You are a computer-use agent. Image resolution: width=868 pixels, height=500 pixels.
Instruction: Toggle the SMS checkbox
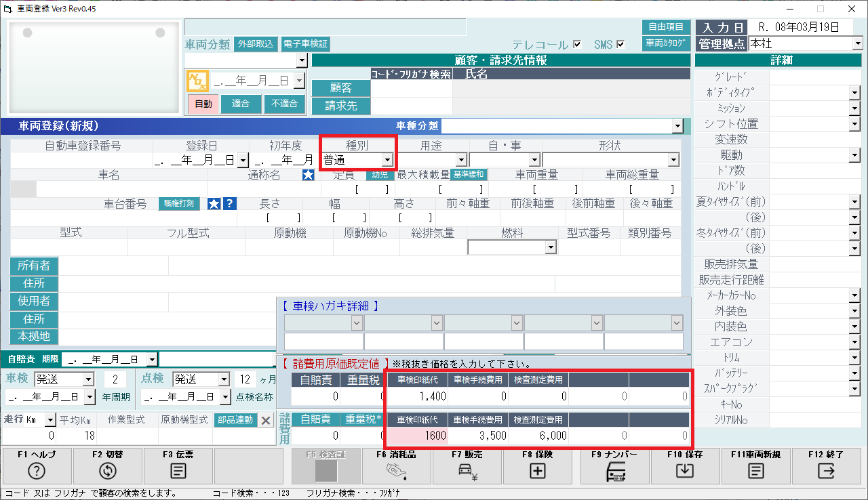click(620, 45)
